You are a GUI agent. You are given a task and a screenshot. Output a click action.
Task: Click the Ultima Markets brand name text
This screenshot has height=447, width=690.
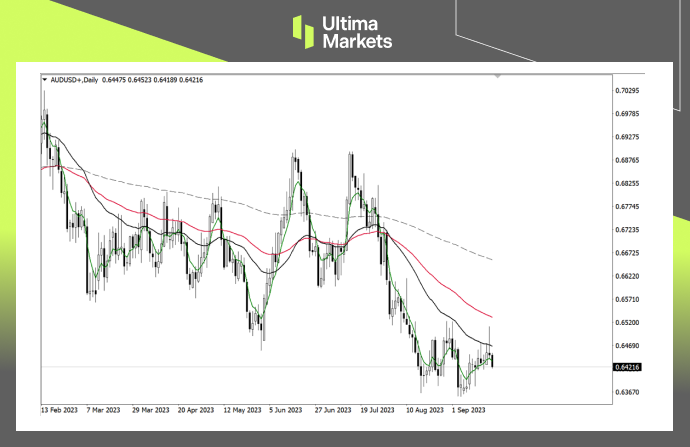click(x=356, y=32)
